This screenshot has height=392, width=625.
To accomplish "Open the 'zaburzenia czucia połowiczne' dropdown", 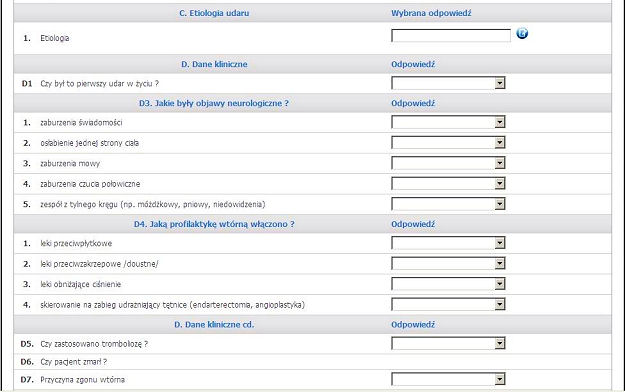I will (448, 183).
